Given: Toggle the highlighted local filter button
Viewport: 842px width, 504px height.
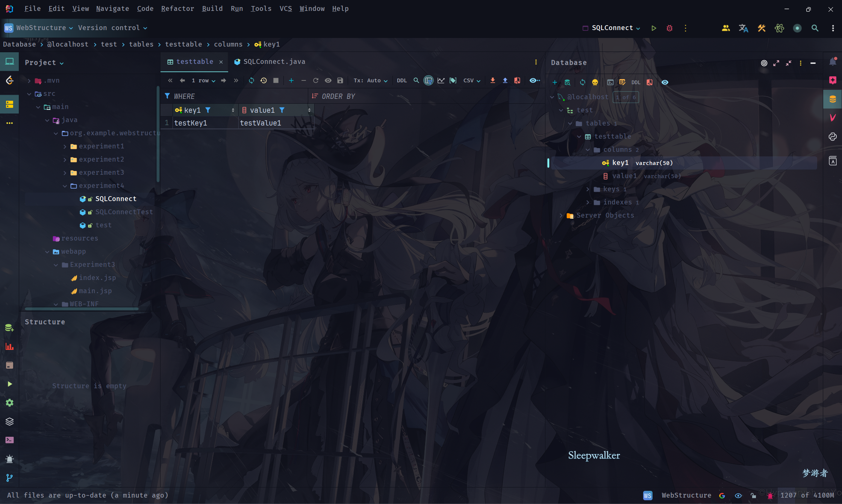Looking at the screenshot, I should (x=429, y=80).
